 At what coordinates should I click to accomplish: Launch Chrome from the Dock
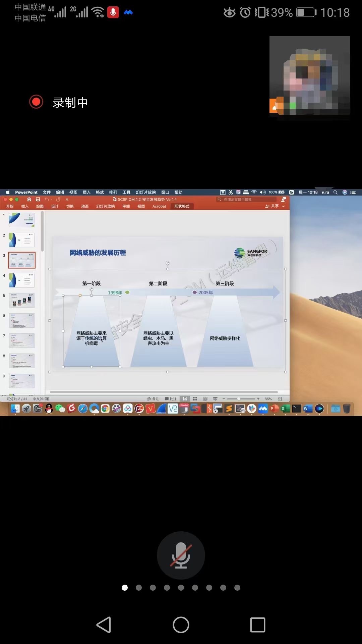[105, 409]
